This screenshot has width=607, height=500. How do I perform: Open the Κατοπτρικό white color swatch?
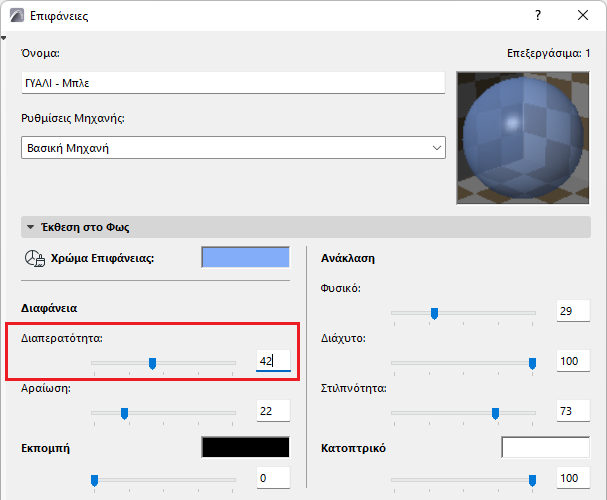click(x=545, y=447)
